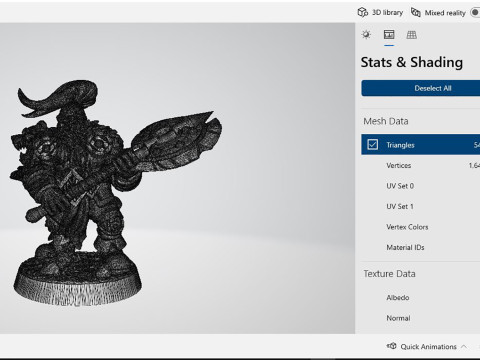Screen dimensions: 480x360
Task: Expand the Quick Animations menu
Action: 427,347
